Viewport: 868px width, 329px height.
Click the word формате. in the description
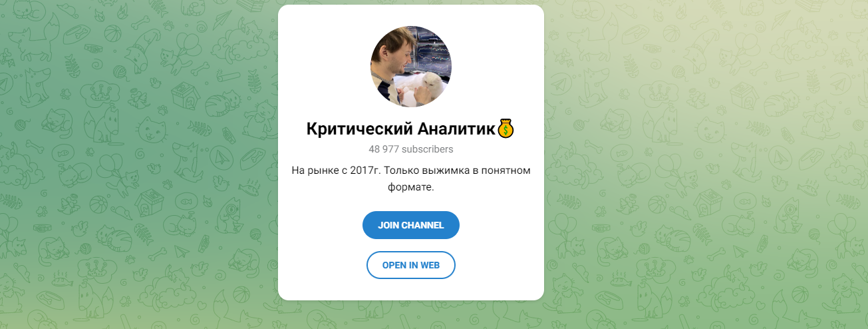click(x=411, y=187)
